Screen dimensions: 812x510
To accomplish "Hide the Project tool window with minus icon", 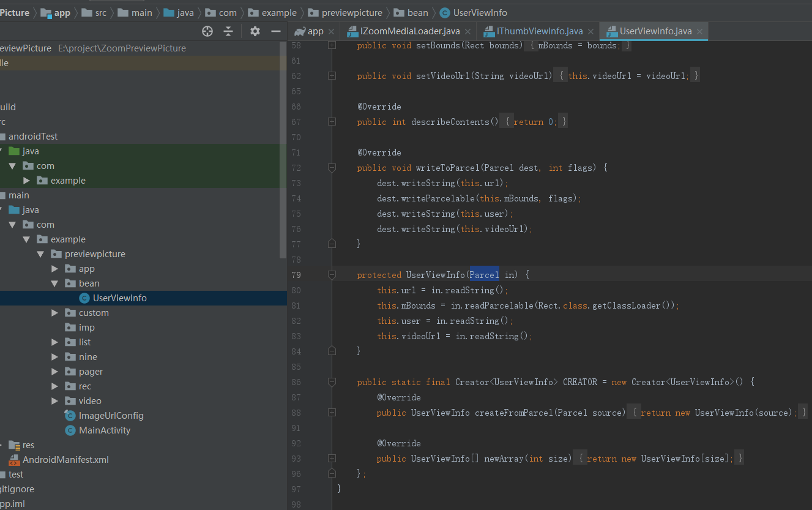I will [275, 31].
